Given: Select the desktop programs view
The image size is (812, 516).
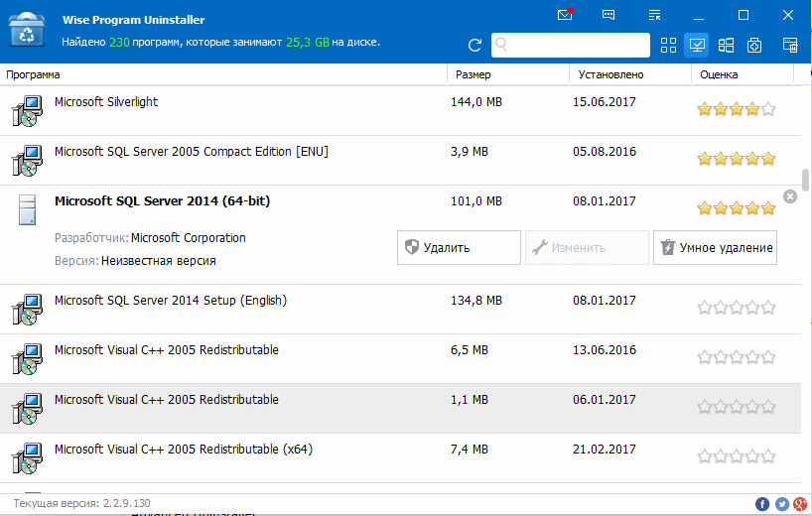Looking at the screenshot, I should [x=697, y=45].
